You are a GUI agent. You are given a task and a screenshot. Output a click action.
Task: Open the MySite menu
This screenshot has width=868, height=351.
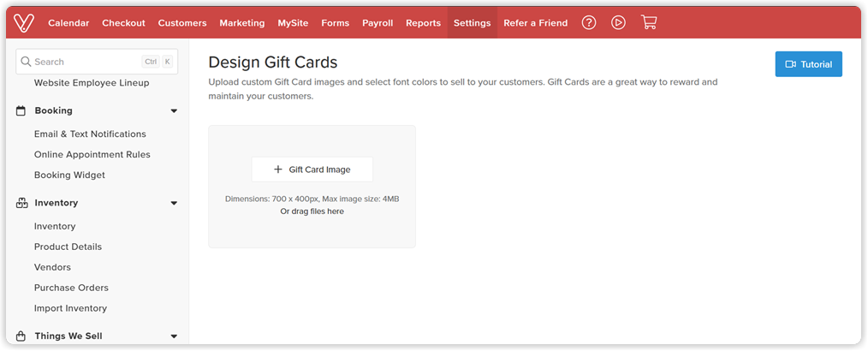click(293, 23)
